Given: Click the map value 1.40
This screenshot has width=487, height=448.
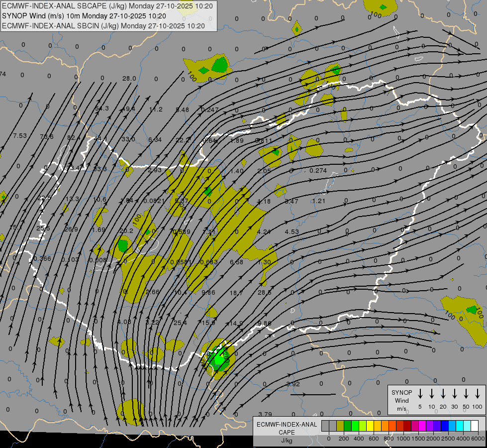Looking at the screenshot, I should pos(237,171).
